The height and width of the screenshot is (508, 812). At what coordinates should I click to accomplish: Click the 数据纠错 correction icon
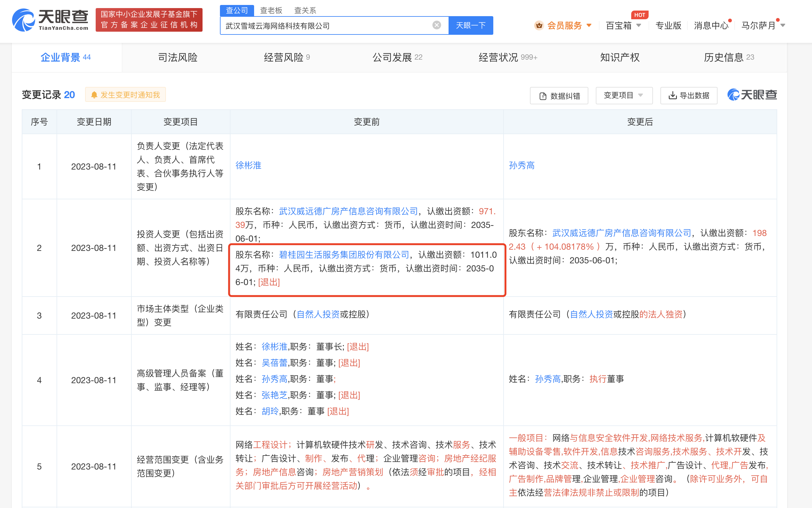[542, 96]
